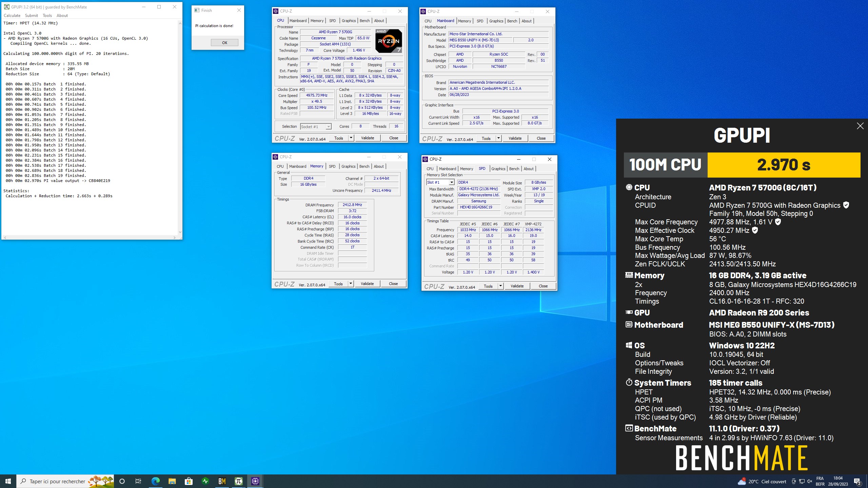Minimize the CPU-Z SPD window
The image size is (868, 488).
(518, 159)
